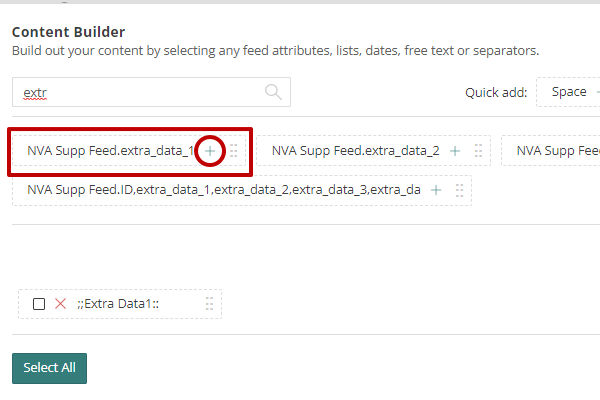Select the NVA Supp Feed.ID,extra_data_1 chip text

click(224, 190)
